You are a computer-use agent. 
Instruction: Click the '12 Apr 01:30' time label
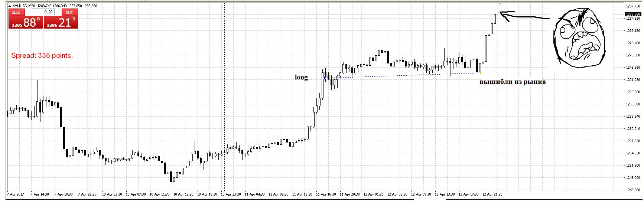point(373,194)
